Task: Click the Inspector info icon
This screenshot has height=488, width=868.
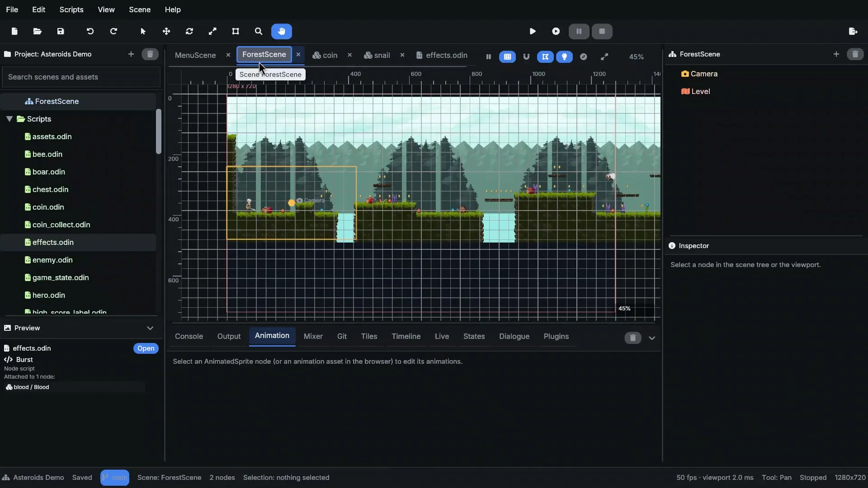Action: 672,246
